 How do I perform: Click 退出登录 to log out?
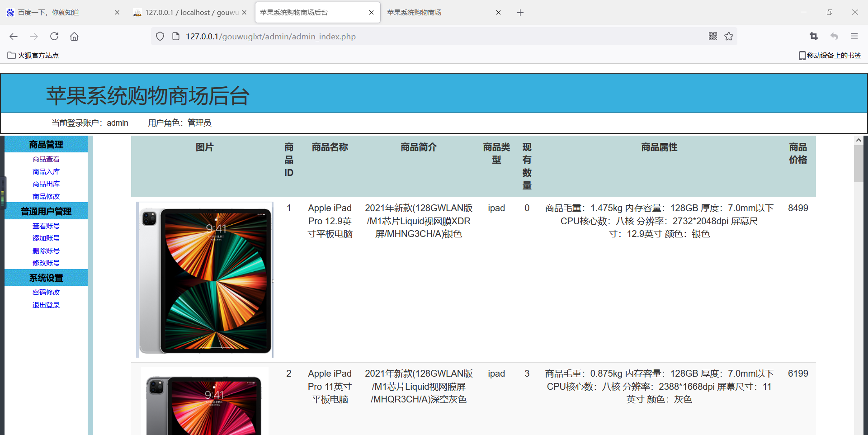pos(46,305)
